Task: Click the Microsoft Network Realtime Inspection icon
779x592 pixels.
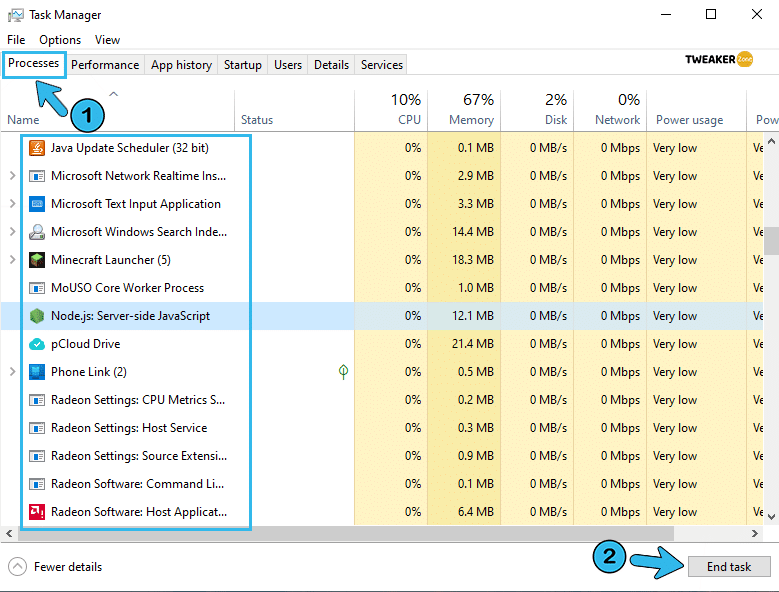Action: click(x=37, y=176)
